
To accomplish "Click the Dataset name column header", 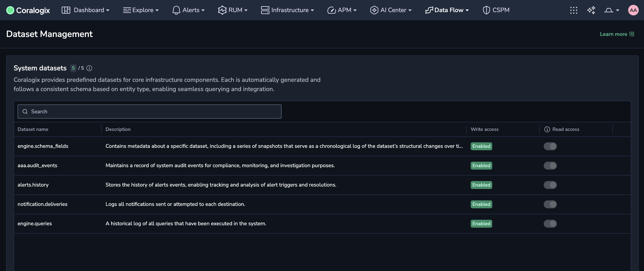I will 33,129.
